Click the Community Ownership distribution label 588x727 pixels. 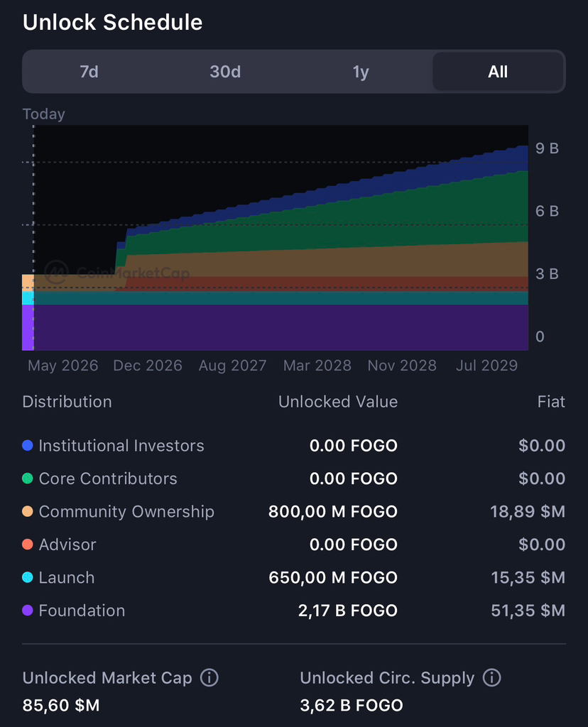[126, 512]
